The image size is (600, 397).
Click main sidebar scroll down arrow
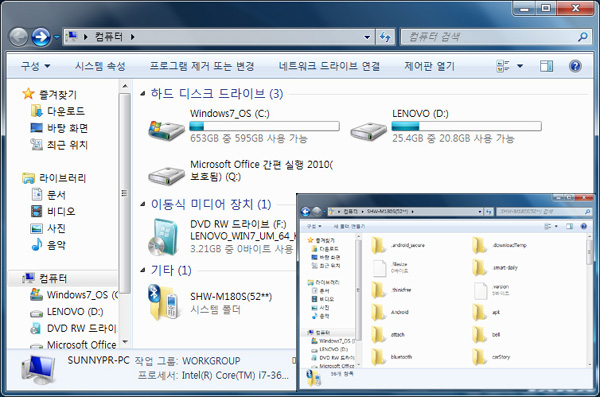click(125, 342)
